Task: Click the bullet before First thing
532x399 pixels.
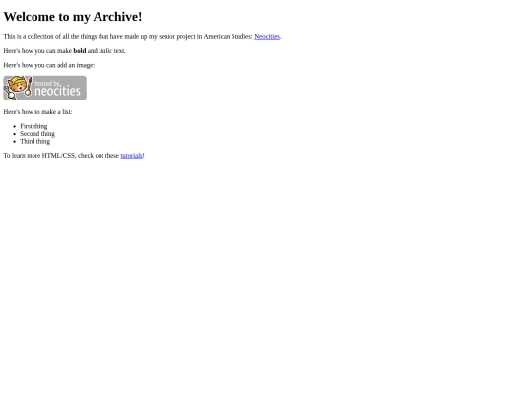Action: click(14, 126)
